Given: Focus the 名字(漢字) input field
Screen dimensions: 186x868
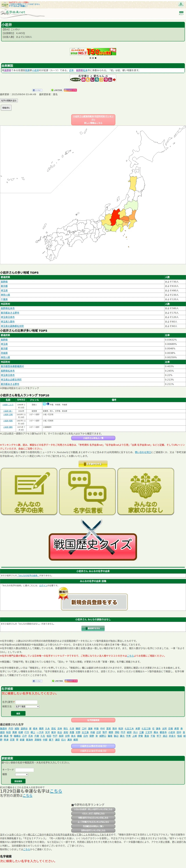Looking at the screenshot, I should click(26, 702).
